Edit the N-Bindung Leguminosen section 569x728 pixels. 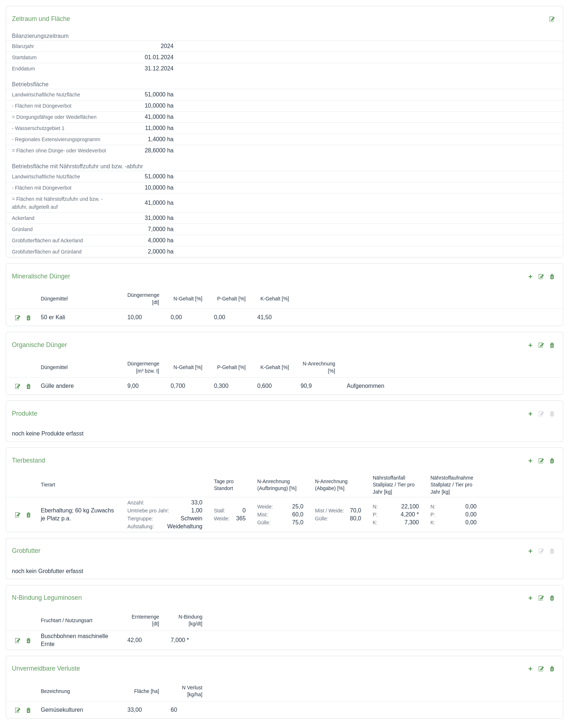pos(541,598)
